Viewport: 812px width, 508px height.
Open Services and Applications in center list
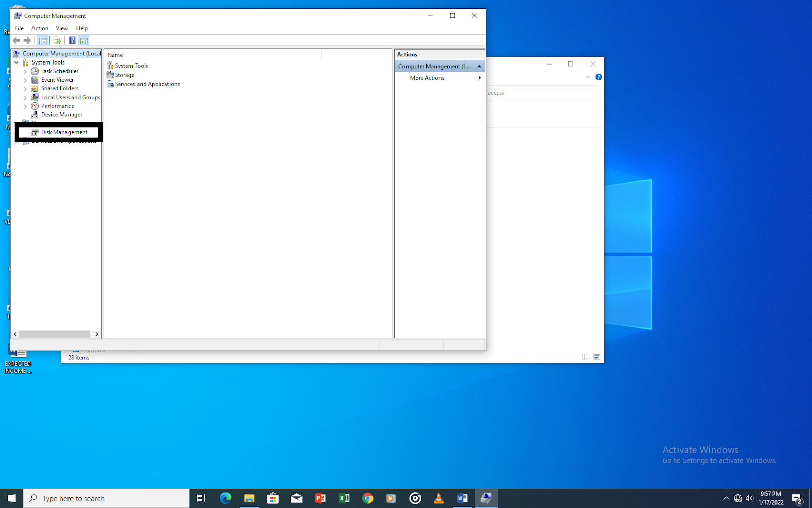tap(147, 84)
